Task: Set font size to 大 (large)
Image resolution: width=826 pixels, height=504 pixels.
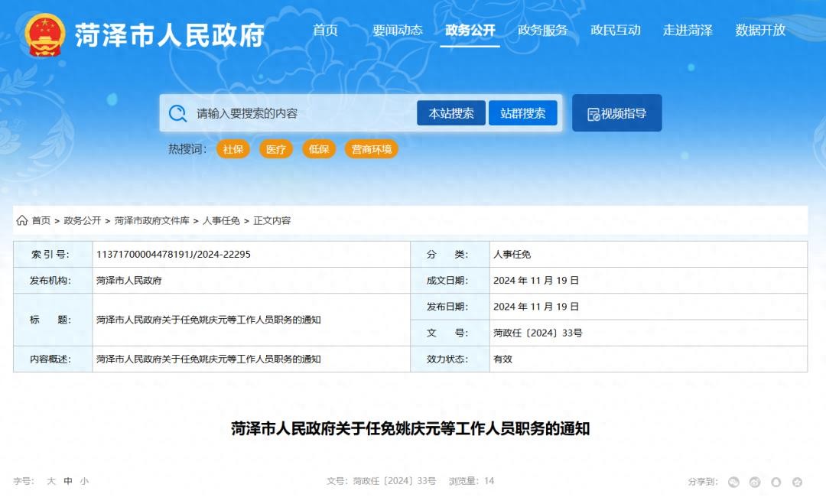Action: point(51,481)
